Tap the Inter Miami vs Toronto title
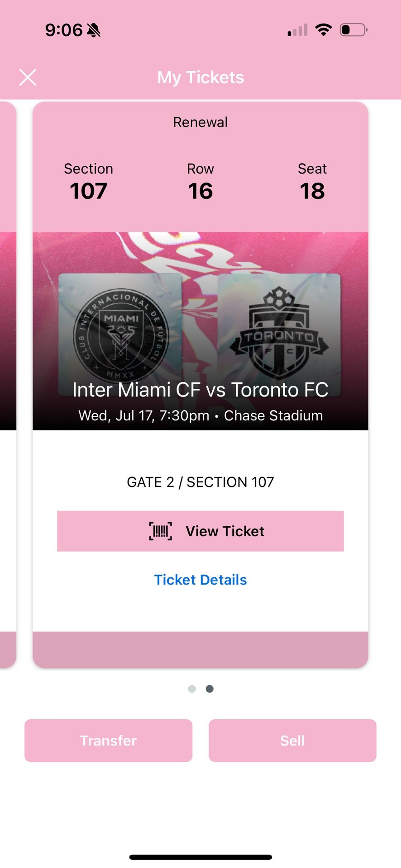Viewport: 401px width, 868px height. coord(200,390)
